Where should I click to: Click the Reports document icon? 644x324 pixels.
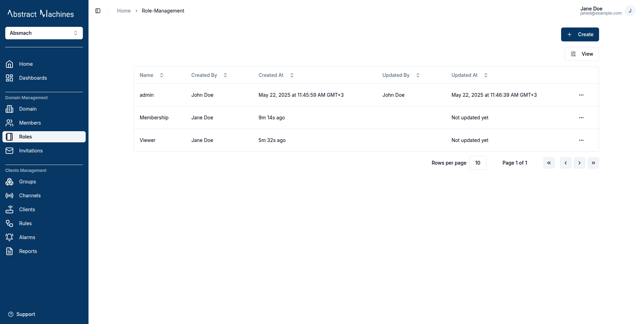tap(9, 251)
